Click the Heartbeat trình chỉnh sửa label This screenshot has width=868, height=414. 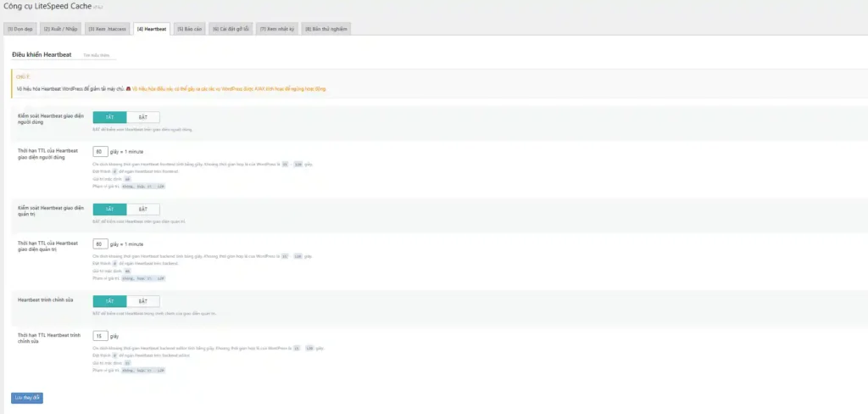coord(46,299)
